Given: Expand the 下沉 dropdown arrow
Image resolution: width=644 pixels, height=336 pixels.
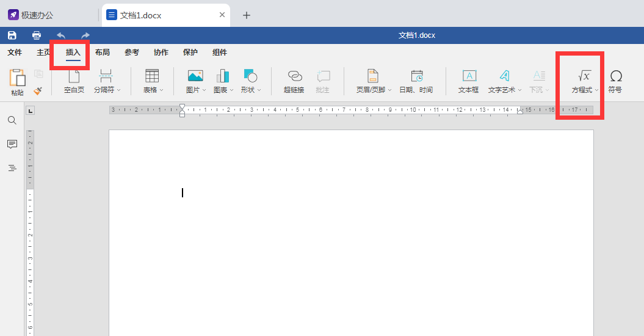Looking at the screenshot, I should click(x=547, y=90).
